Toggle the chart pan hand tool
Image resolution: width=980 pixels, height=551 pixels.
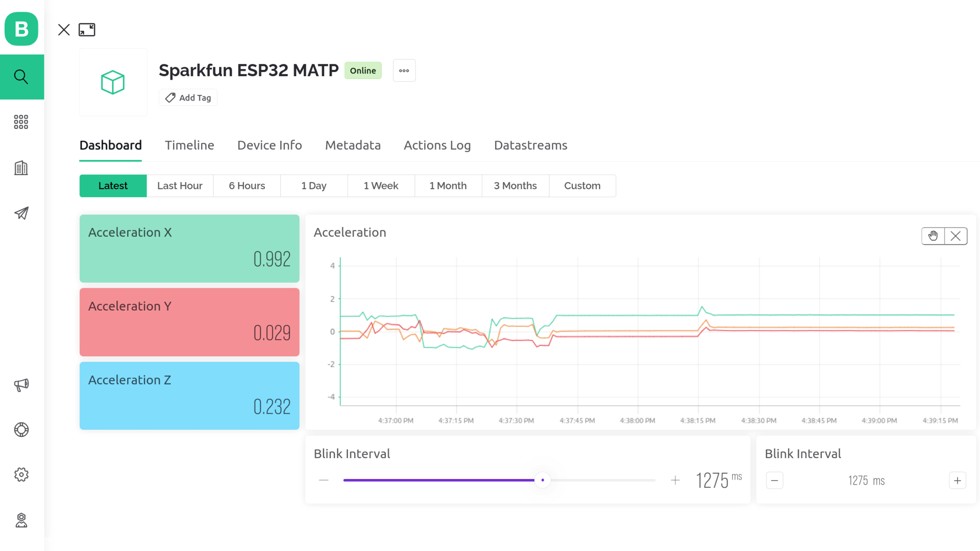pyautogui.click(x=933, y=236)
